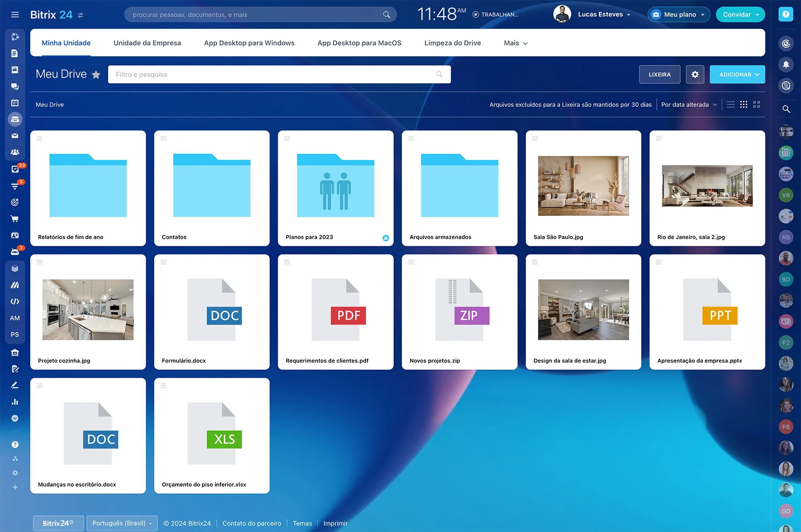Image resolution: width=801 pixels, height=532 pixels.
Task: Open the developer code section in sidebar
Action: click(x=15, y=301)
